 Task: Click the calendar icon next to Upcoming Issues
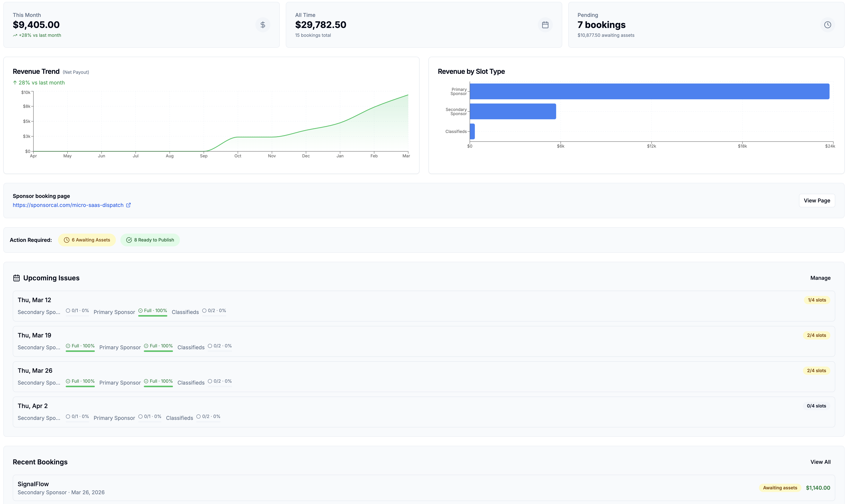tap(16, 278)
